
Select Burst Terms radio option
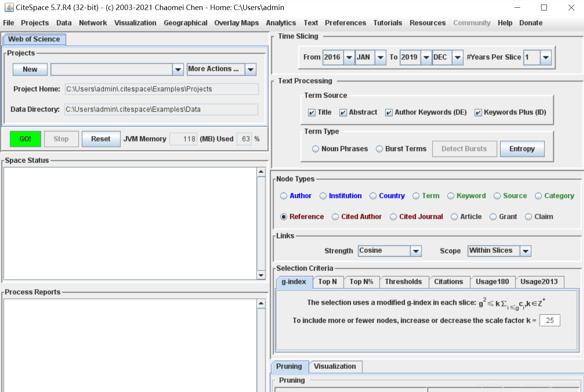[x=379, y=149]
